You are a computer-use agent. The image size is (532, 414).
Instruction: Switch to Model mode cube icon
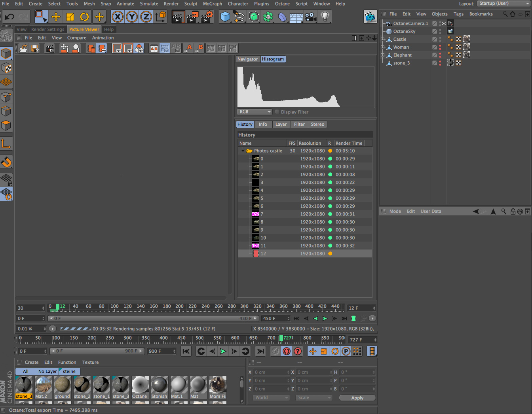[x=6, y=53]
